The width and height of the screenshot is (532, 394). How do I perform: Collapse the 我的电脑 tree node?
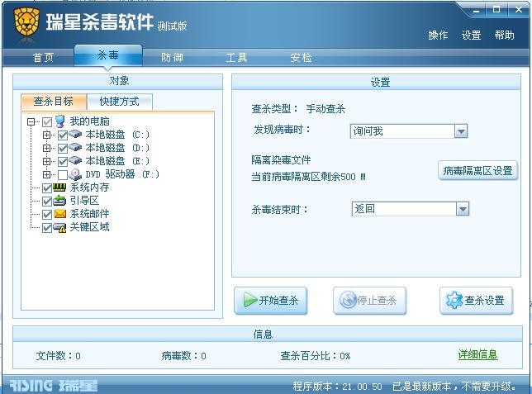(x=31, y=121)
